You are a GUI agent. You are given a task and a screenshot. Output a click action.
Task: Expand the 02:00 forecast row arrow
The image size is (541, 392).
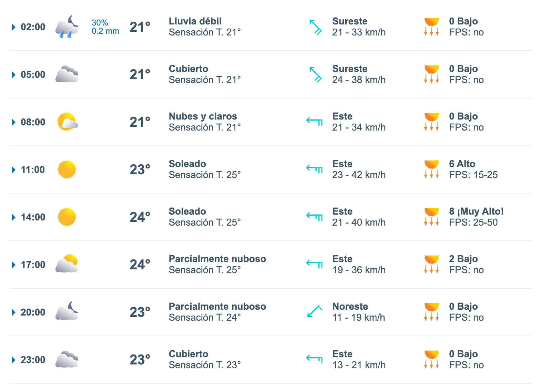click(14, 27)
